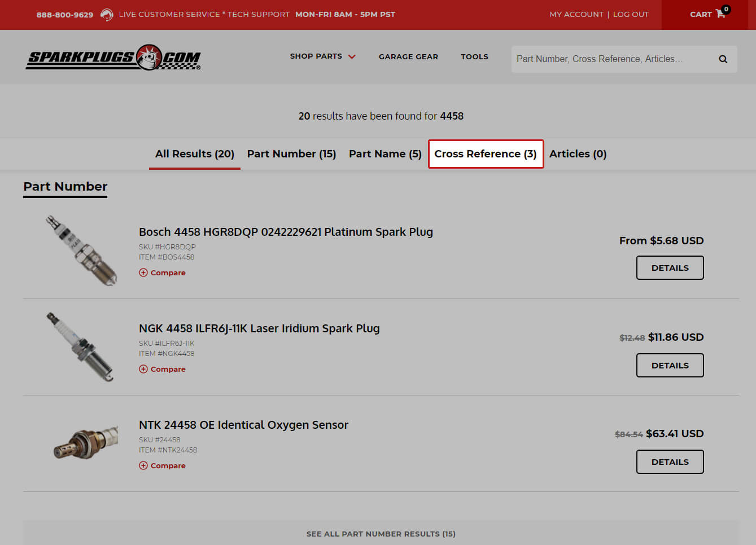Click ITEM #BOS4458 text
Screen dimensions: 756x545
pyautogui.click(x=167, y=257)
